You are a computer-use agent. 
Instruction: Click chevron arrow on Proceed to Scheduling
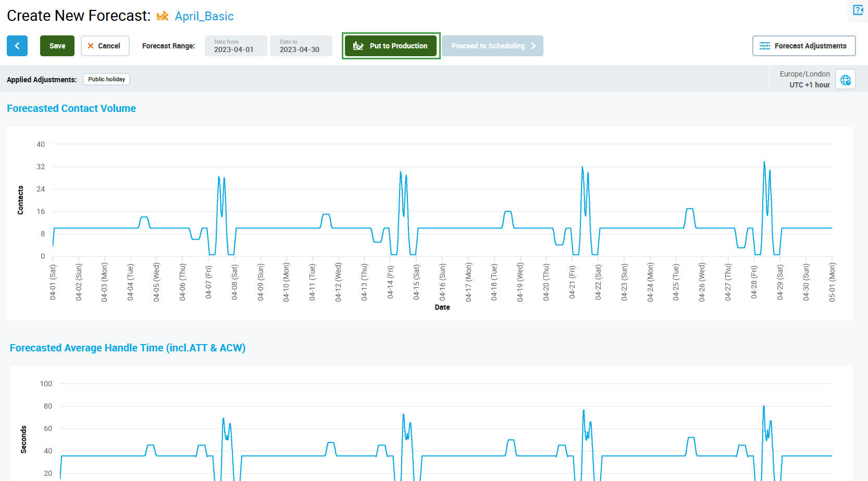533,46
